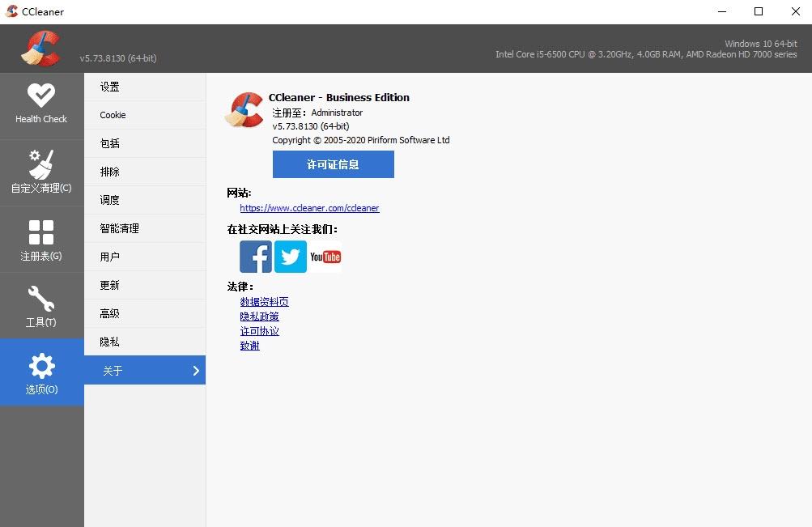Click the Intel Core i5-6500 hardware info line
The height and width of the screenshot is (527, 812).
pos(646,54)
